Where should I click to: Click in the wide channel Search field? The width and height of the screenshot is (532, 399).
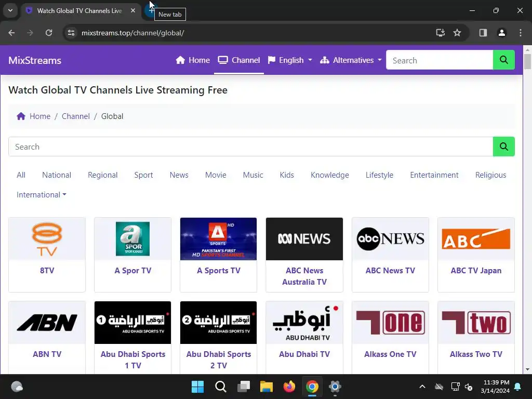[x=251, y=147]
